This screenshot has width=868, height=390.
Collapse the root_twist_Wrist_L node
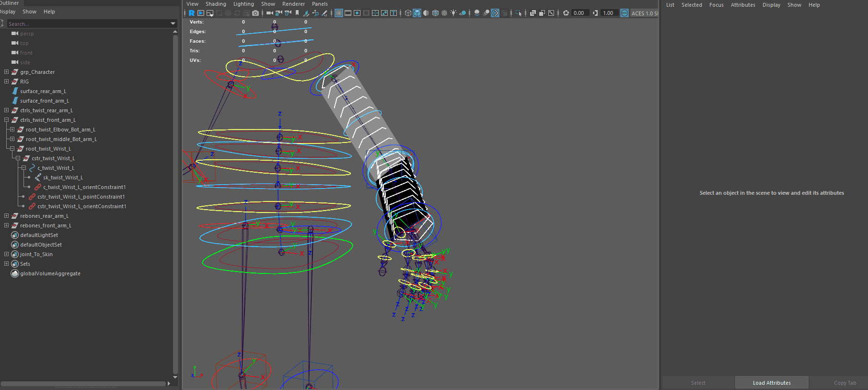click(12, 149)
